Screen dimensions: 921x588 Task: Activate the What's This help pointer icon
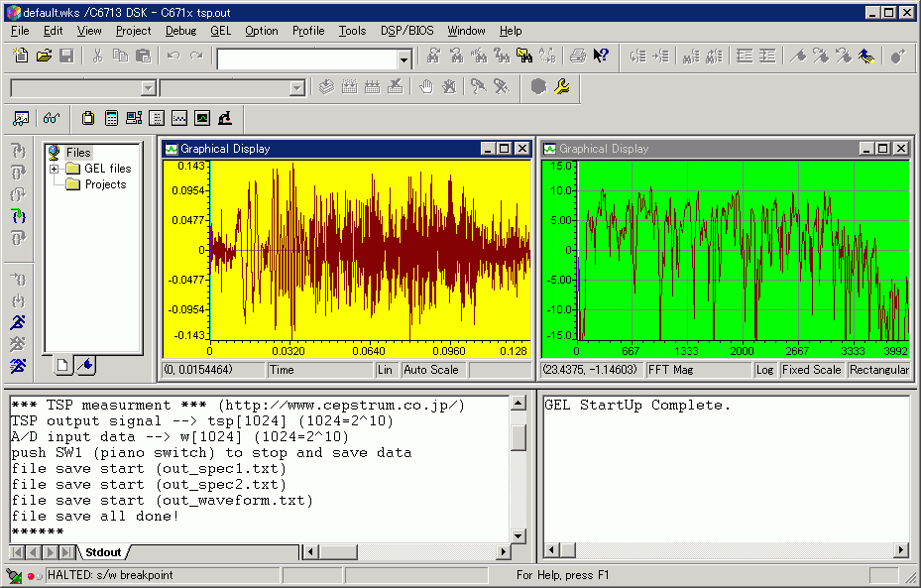click(601, 56)
